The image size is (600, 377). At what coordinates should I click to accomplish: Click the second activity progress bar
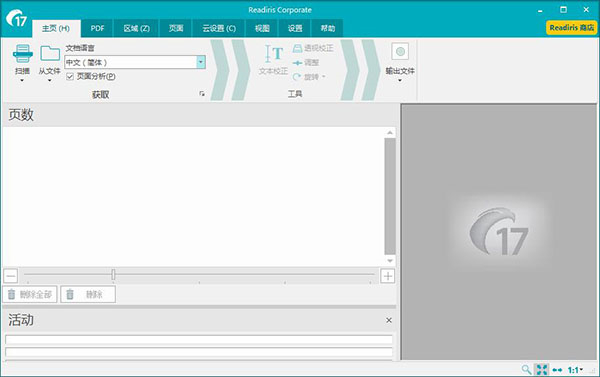(x=199, y=352)
